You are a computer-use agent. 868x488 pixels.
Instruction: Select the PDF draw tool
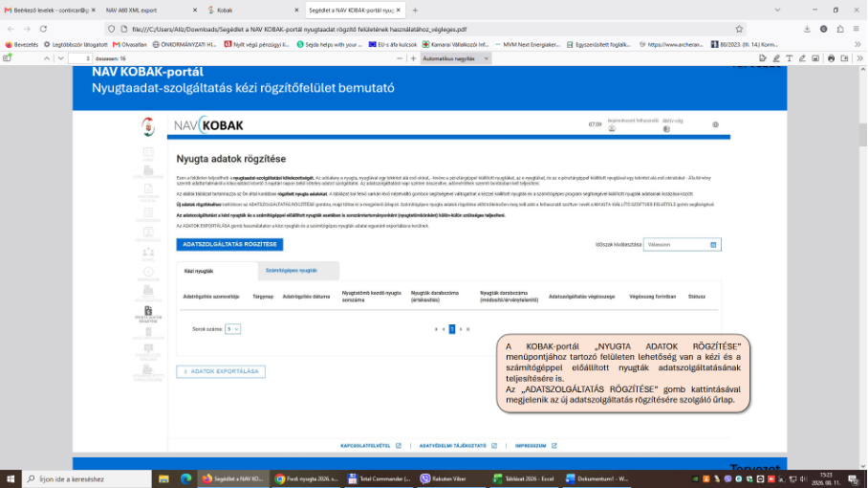click(x=802, y=58)
